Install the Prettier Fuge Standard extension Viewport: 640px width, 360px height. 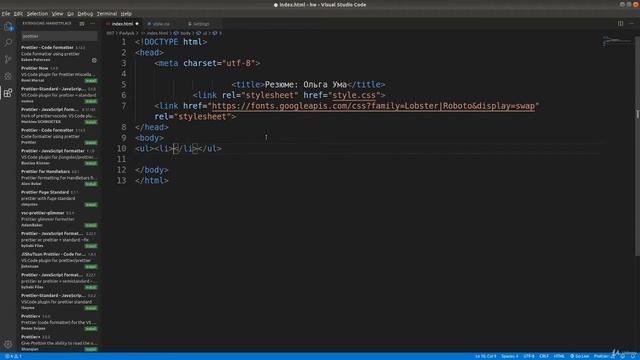91,204
